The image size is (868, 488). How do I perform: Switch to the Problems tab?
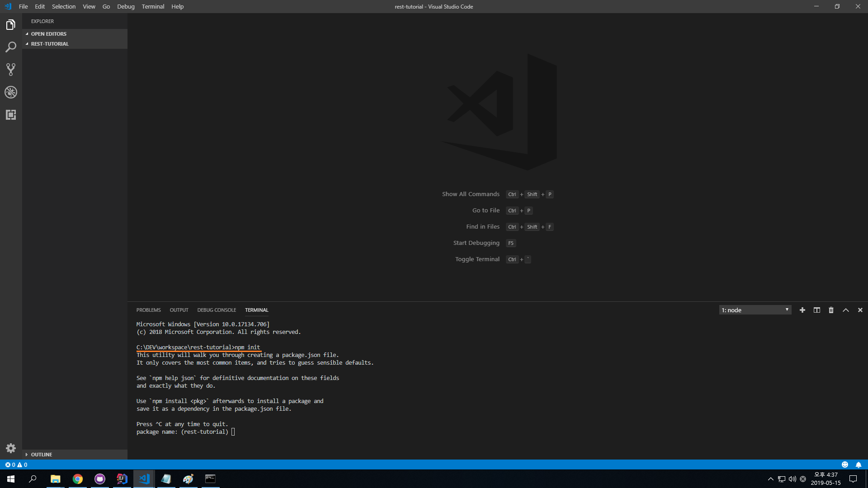point(148,310)
